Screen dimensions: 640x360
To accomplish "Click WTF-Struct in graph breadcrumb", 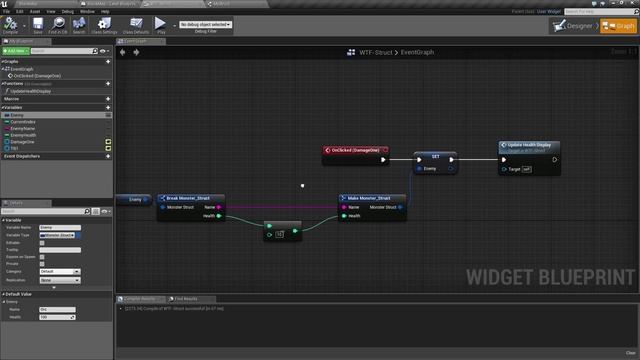I will (376, 52).
